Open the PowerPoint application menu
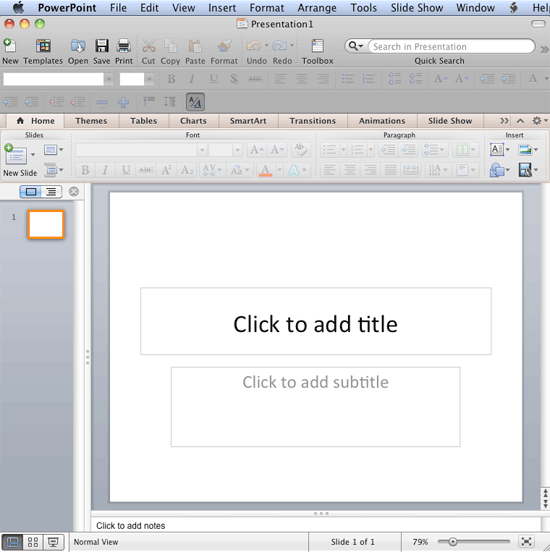 point(67,7)
